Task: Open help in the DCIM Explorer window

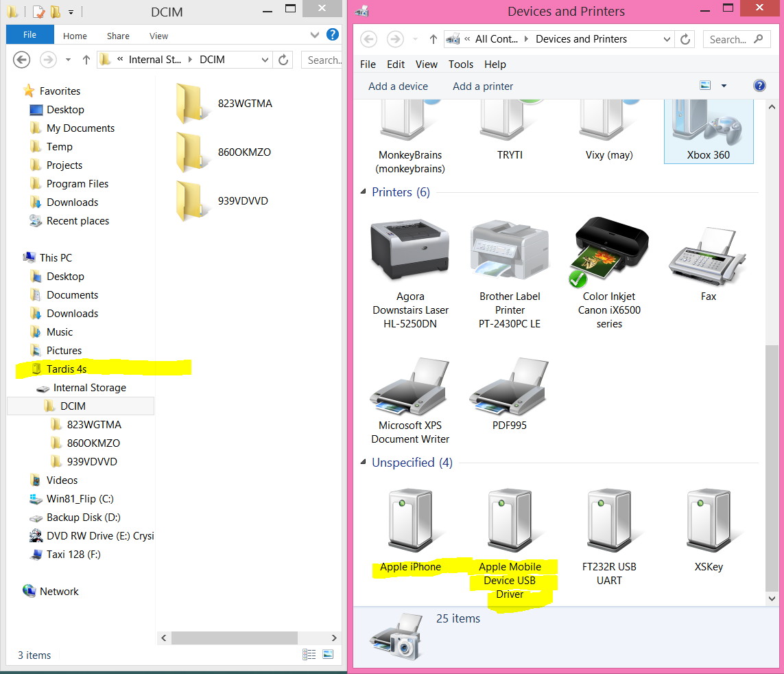Action: [333, 34]
